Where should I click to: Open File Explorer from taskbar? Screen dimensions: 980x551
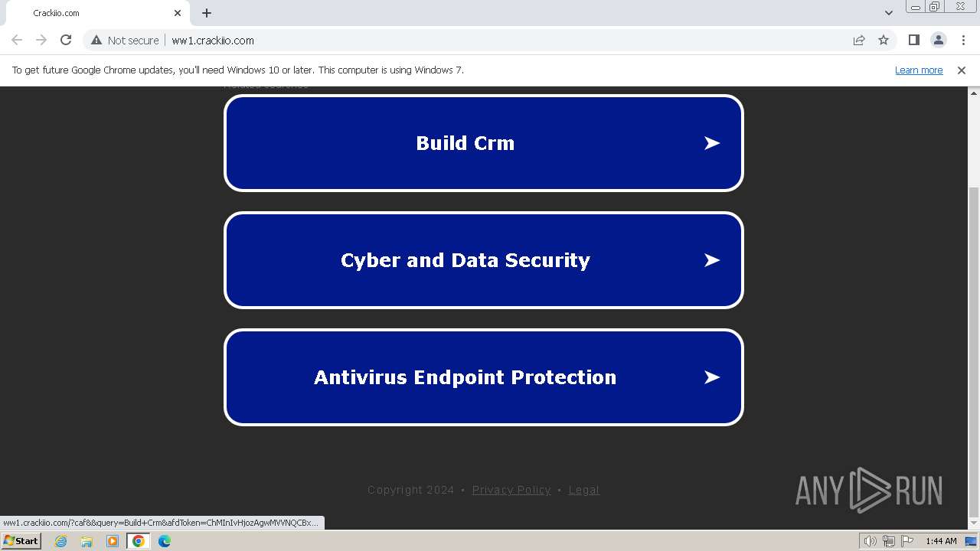(87, 541)
